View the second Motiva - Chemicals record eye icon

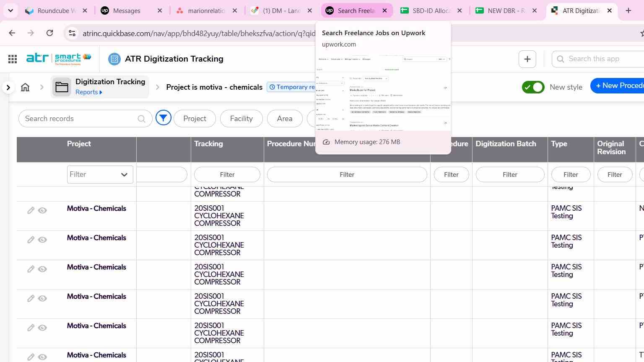(42, 240)
